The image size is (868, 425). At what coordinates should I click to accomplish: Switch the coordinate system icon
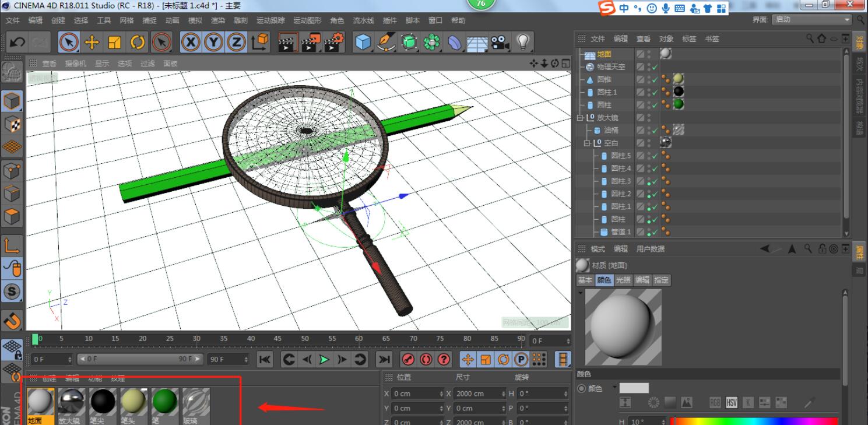click(259, 42)
